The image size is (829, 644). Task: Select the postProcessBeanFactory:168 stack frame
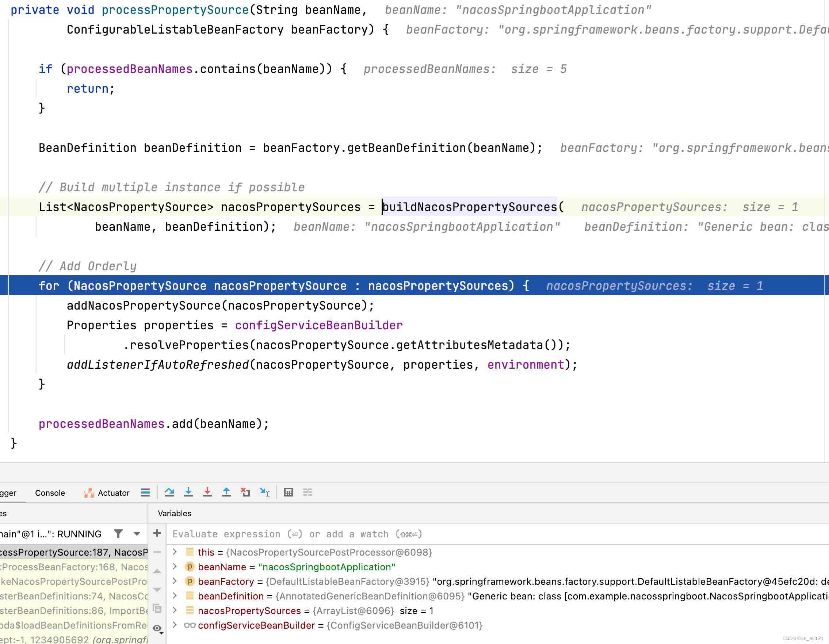pyautogui.click(x=72, y=567)
